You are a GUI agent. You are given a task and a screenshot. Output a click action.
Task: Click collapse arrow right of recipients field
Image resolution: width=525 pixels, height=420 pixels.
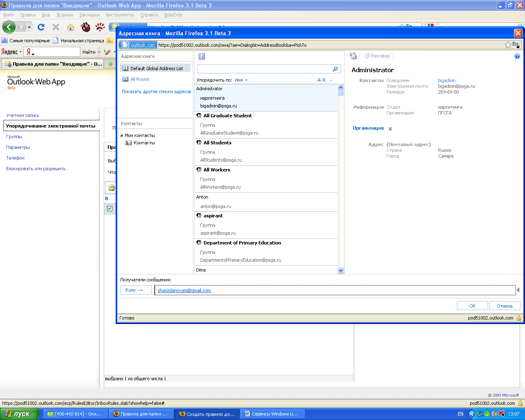(x=518, y=290)
